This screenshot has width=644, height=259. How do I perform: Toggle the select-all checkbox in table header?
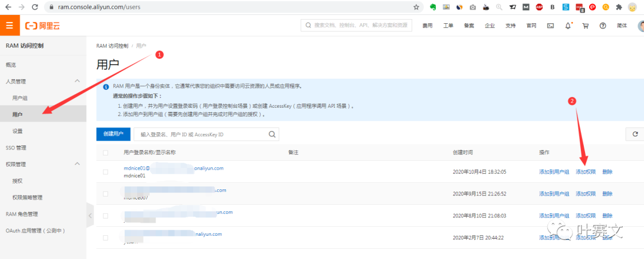pyautogui.click(x=106, y=152)
